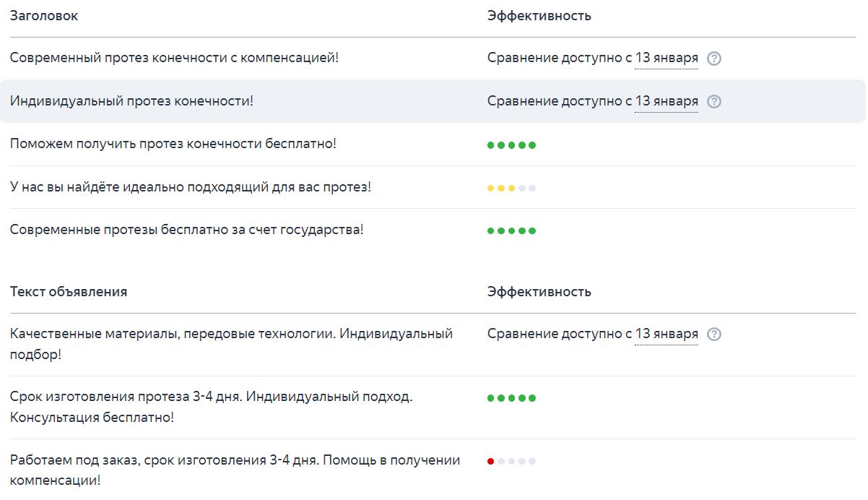Click «13 января» date in first headline row

(666, 58)
